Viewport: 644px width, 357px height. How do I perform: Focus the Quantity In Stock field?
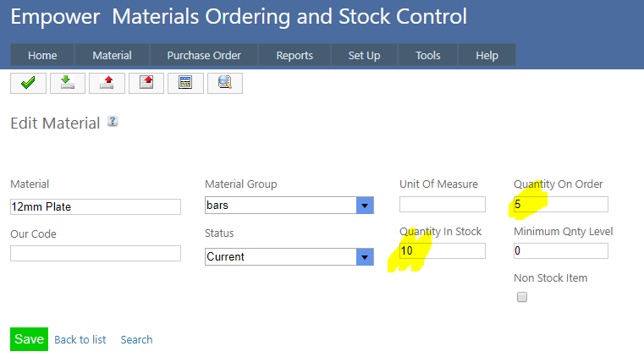443,250
